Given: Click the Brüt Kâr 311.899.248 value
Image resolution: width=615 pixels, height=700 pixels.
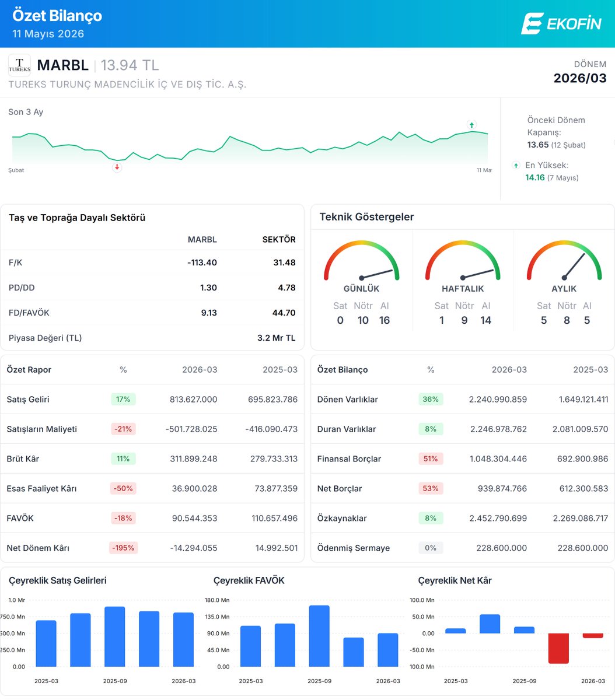Looking at the screenshot, I should (x=190, y=459).
